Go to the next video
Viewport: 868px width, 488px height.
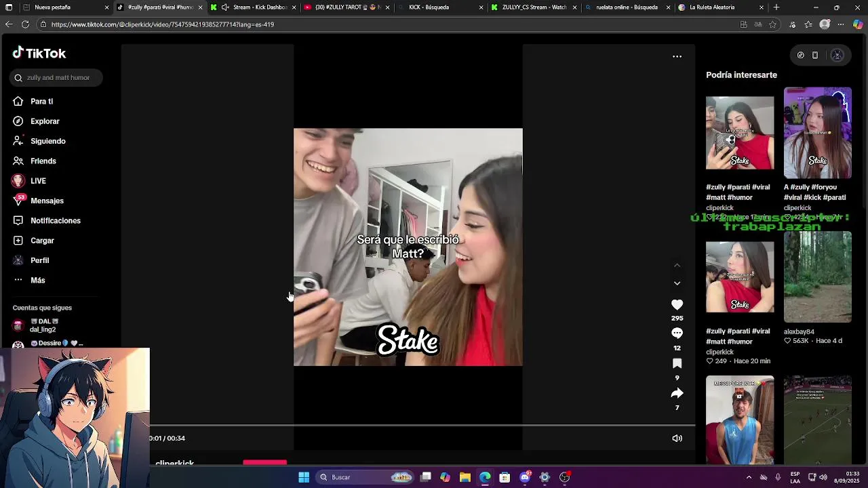(677, 283)
